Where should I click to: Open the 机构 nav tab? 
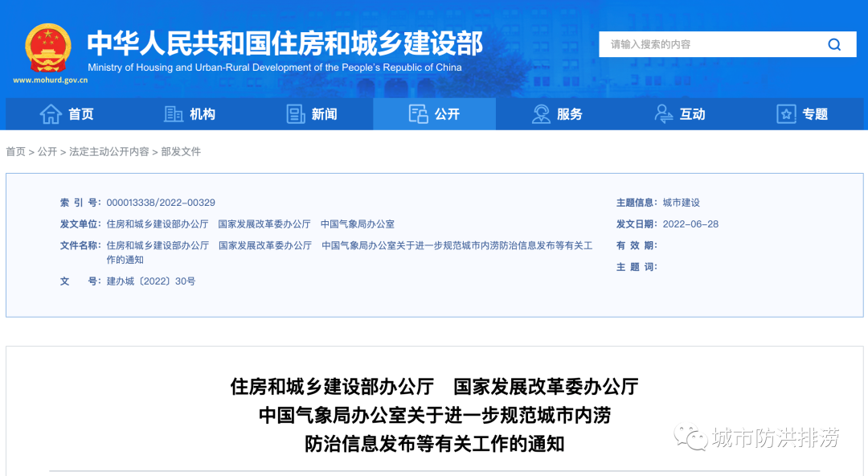[190, 114]
